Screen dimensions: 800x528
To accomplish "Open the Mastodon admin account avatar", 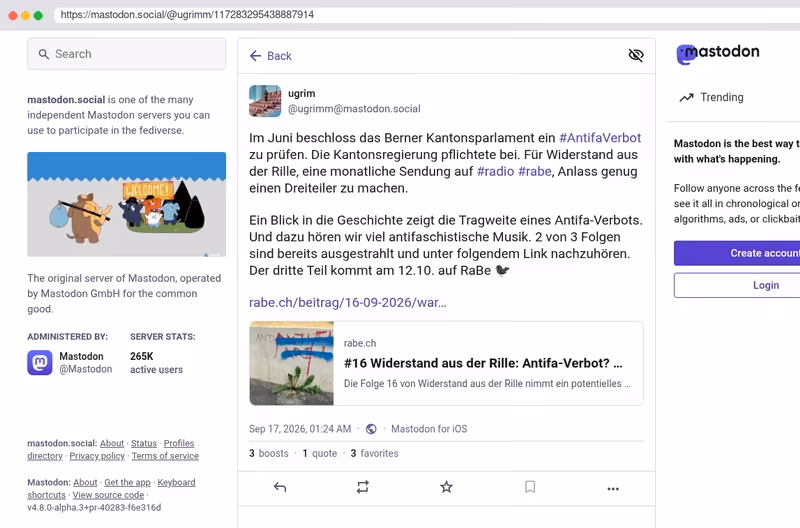I will click(40, 363).
